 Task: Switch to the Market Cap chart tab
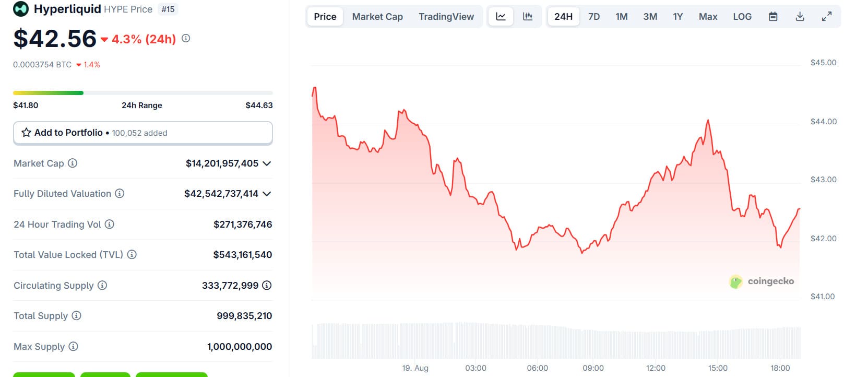377,17
